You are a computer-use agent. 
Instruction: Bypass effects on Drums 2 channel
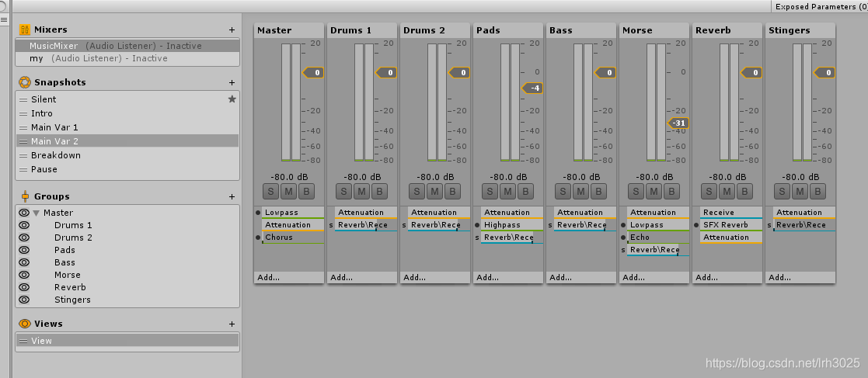(x=452, y=192)
